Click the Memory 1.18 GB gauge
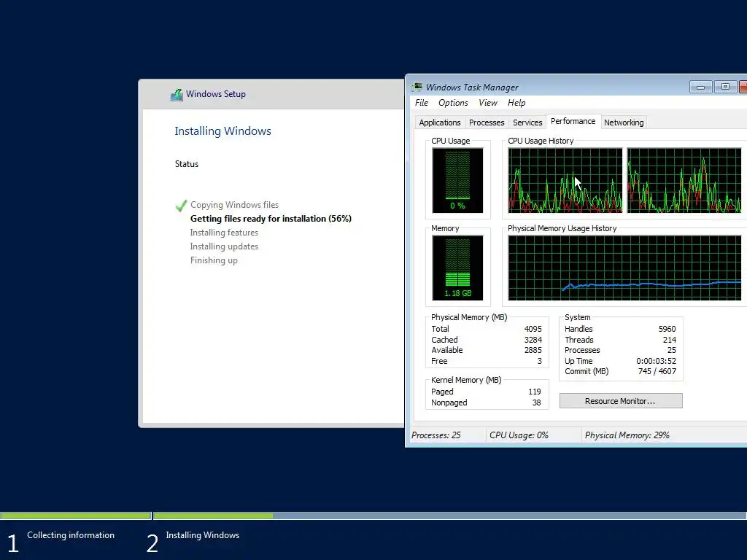The height and width of the screenshot is (560, 747). 457,268
